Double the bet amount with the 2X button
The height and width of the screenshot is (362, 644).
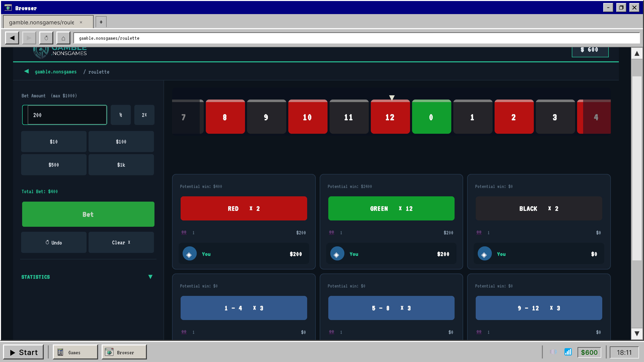tap(144, 115)
